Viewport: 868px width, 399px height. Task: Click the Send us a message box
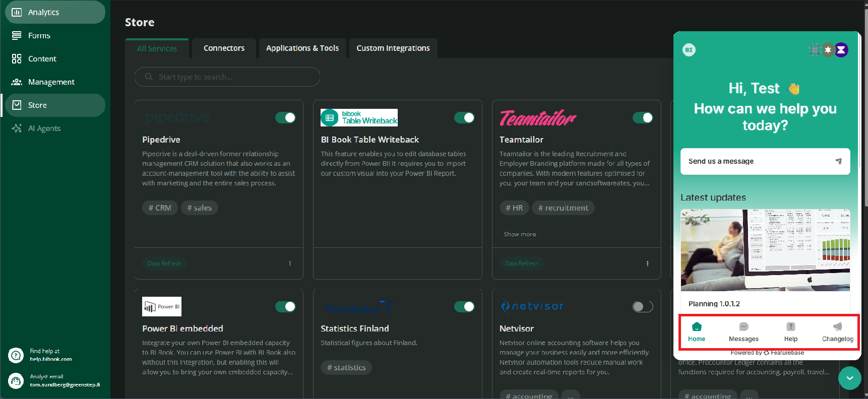tap(765, 161)
